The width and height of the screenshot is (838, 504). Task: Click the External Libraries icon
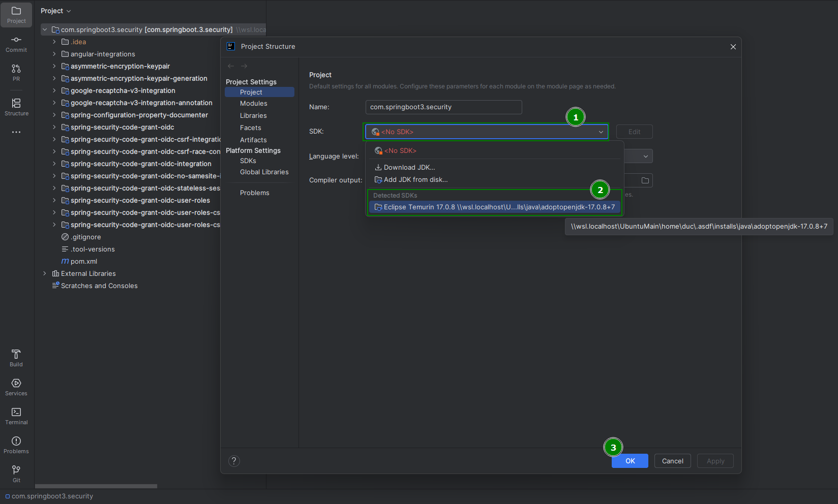tap(56, 273)
